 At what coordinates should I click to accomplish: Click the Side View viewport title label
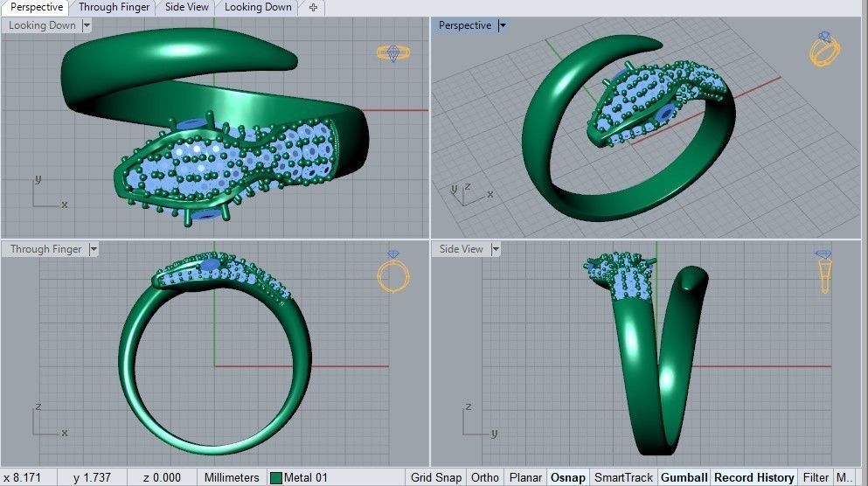462,249
